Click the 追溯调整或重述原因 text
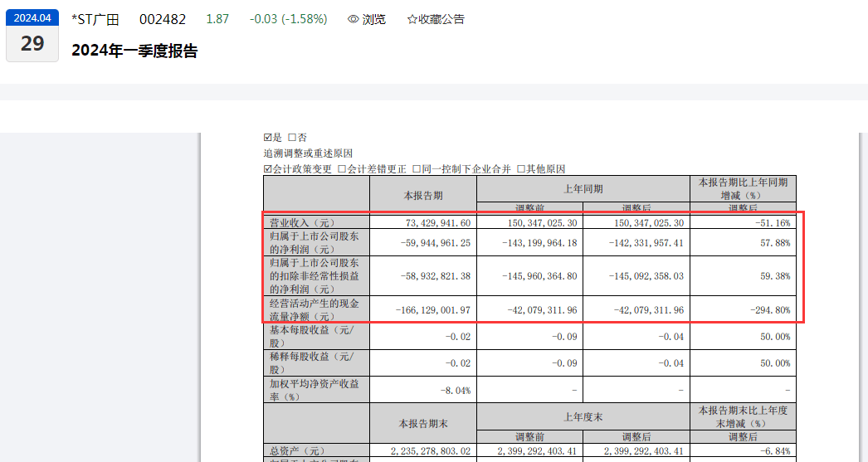Image resolution: width=868 pixels, height=462 pixels. pyautogui.click(x=308, y=153)
